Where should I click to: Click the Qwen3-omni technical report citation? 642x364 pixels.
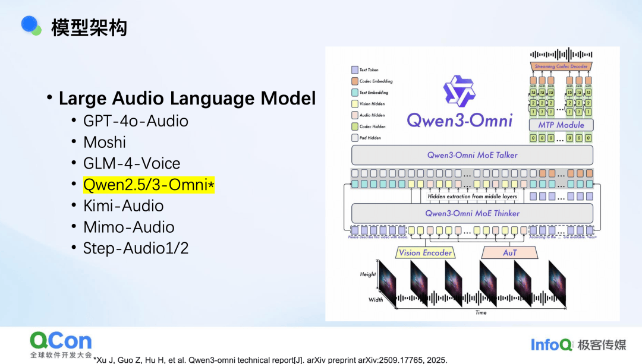click(270, 360)
